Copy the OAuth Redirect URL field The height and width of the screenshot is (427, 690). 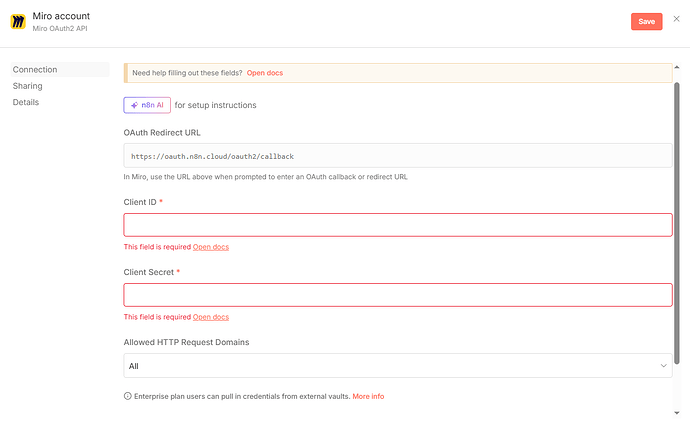pyautogui.click(x=397, y=156)
